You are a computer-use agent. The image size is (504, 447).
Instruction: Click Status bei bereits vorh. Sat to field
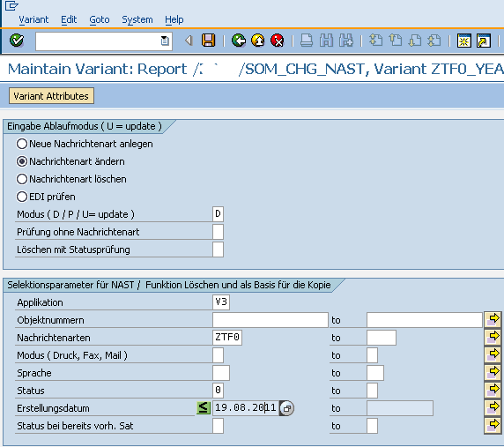coord(372,426)
